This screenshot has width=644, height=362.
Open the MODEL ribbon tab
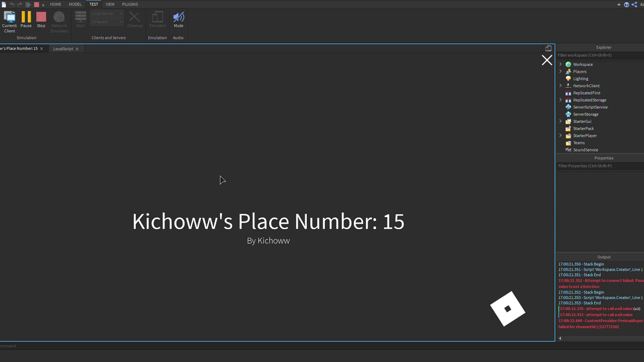click(75, 4)
